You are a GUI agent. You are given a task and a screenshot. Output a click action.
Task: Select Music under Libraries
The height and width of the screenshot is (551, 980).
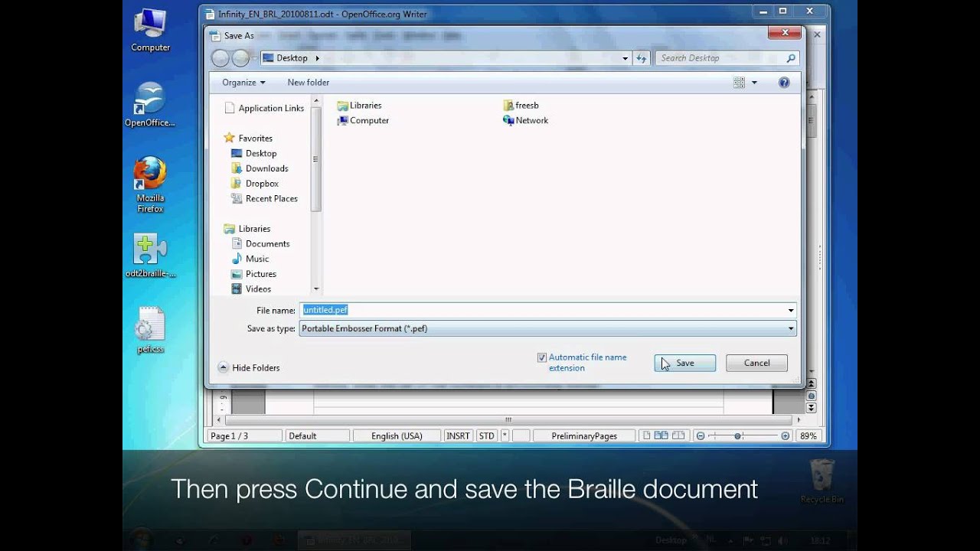[x=250, y=259]
